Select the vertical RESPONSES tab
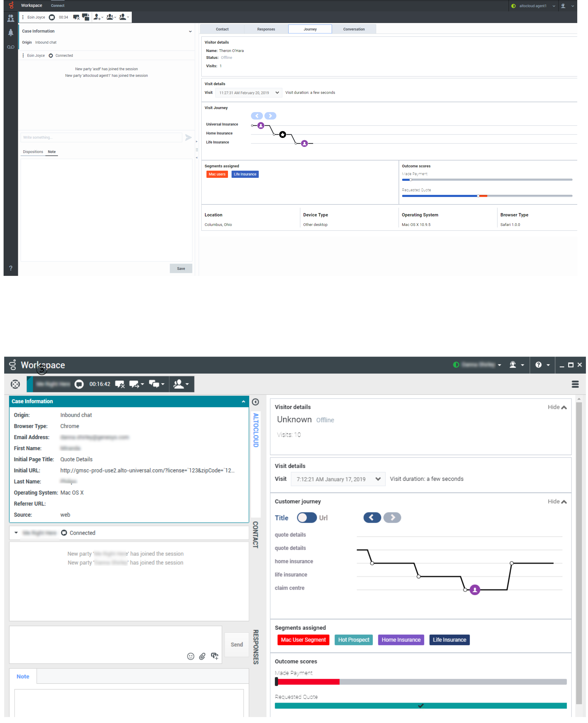The width and height of the screenshot is (588, 723). pos(256,646)
